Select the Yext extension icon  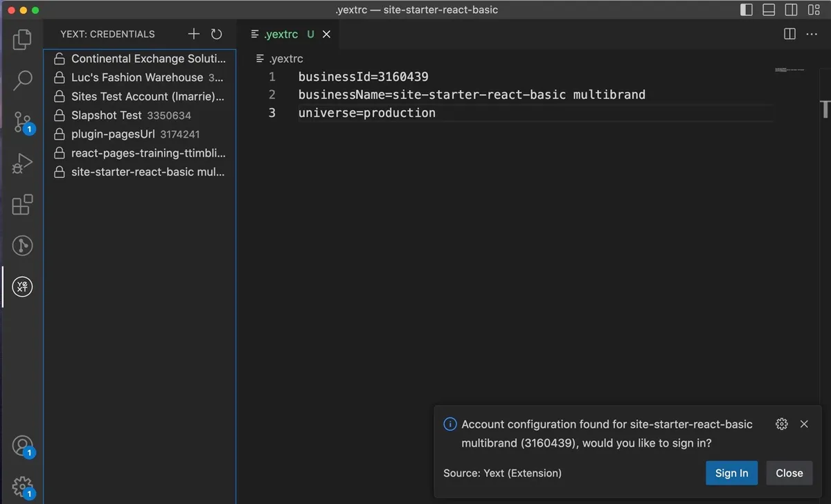point(22,286)
